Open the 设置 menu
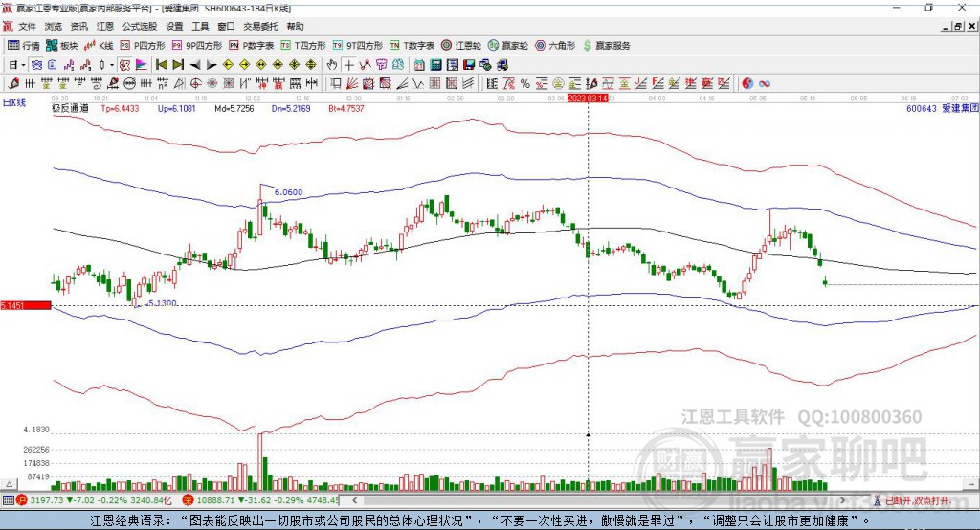 (174, 26)
